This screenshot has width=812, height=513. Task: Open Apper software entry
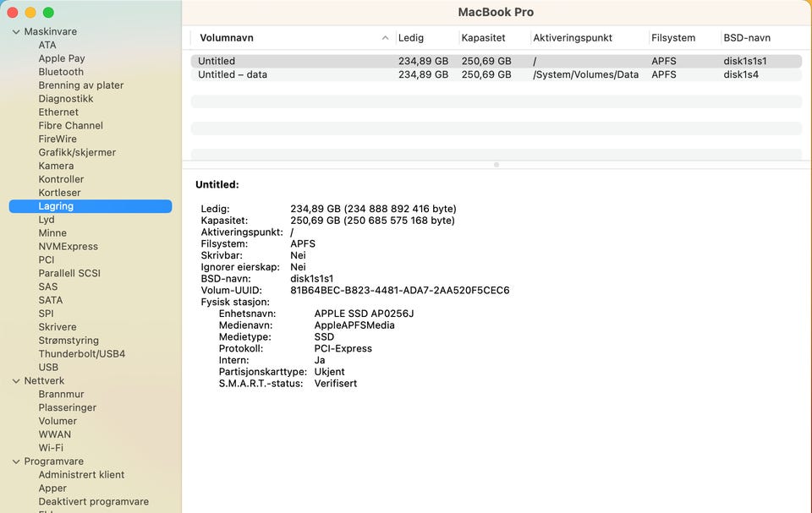pos(52,489)
